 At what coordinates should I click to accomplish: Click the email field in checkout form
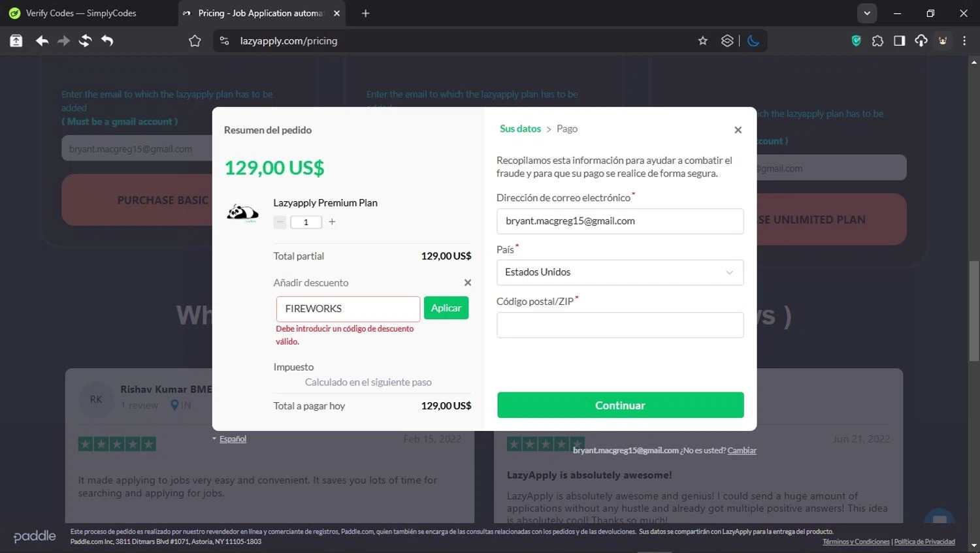(x=620, y=221)
